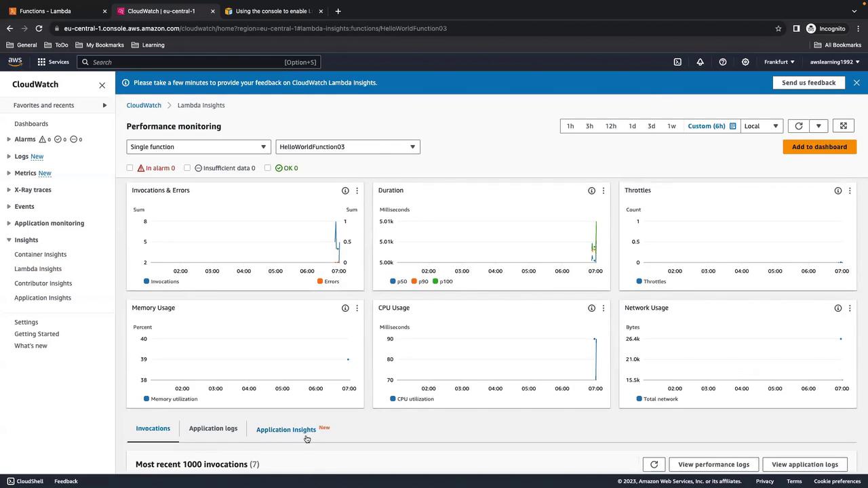Open Memory Usage widget actions menu
Image resolution: width=868 pixels, height=488 pixels.
pos(357,308)
